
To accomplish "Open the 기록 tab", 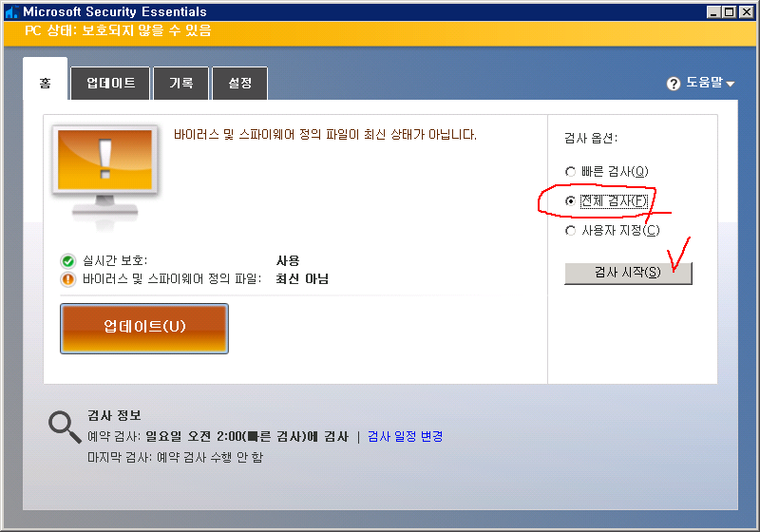I will coord(180,84).
